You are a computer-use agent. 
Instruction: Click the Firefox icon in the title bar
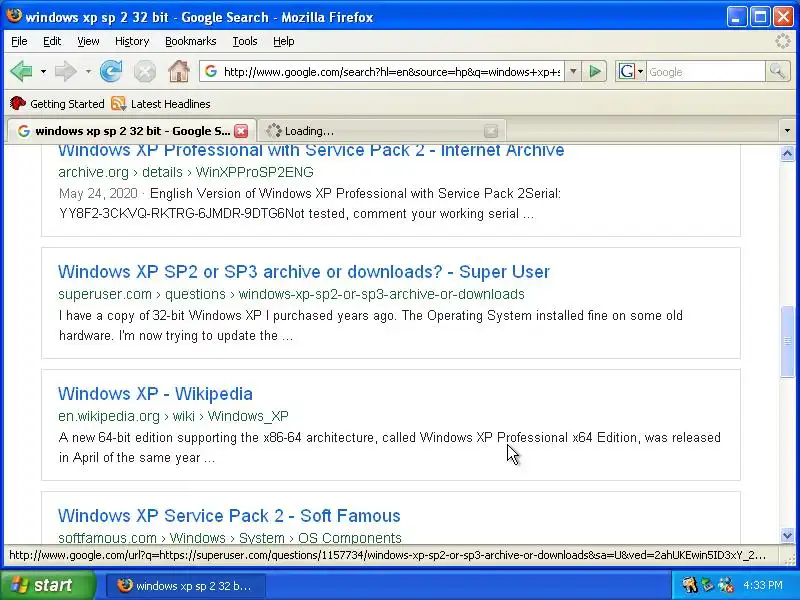(14, 16)
